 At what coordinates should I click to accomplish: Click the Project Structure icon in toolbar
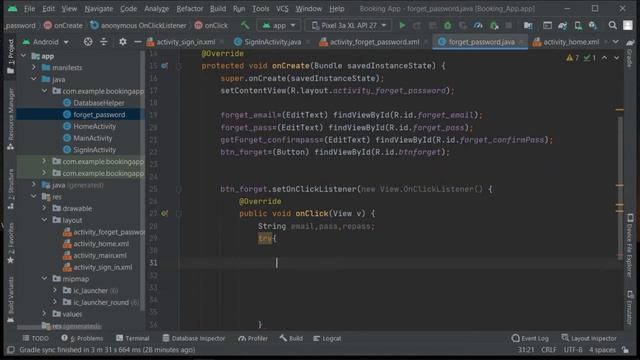[528, 25]
